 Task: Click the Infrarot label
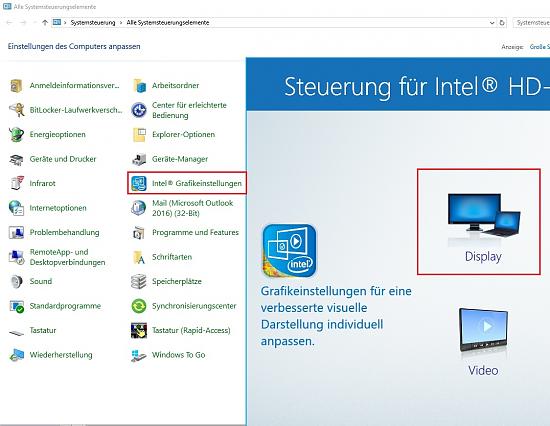click(42, 184)
